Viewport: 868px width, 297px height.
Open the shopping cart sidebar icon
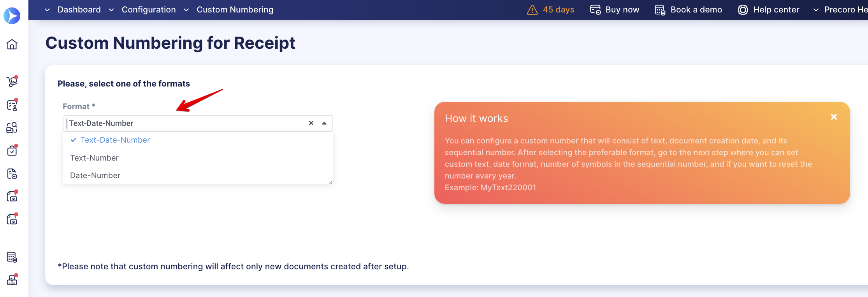click(12, 81)
